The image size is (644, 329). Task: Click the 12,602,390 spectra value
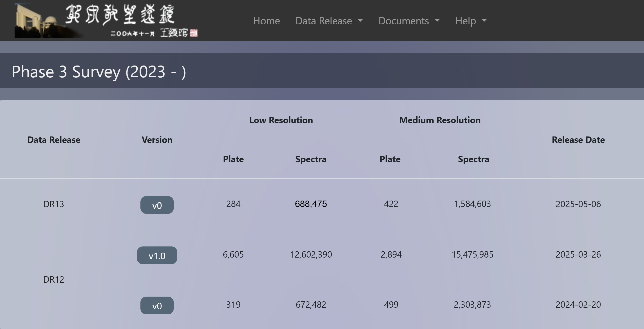[311, 254]
